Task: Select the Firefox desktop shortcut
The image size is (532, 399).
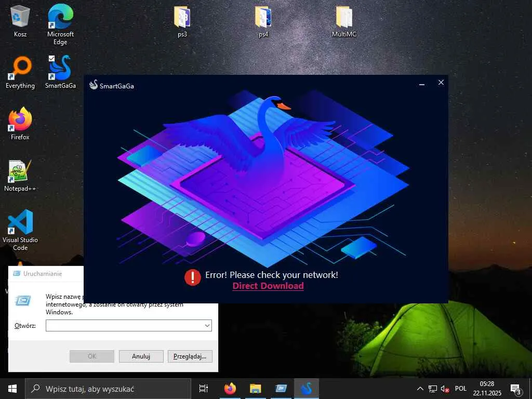Action: click(20, 124)
